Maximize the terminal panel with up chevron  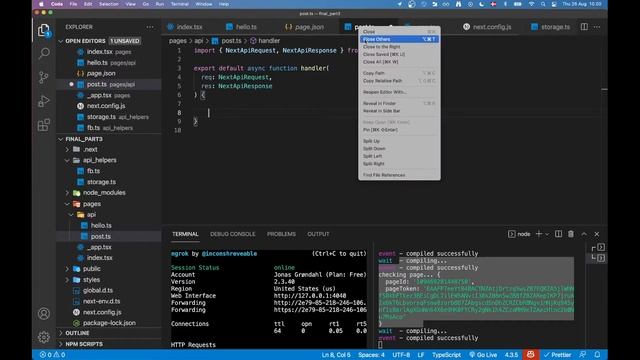coord(584,234)
